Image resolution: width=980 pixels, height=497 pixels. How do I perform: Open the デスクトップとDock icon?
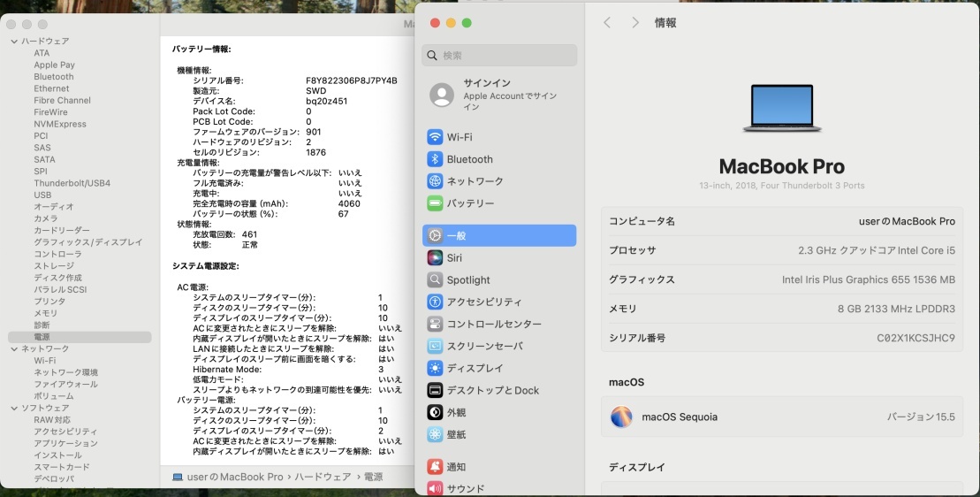(x=435, y=390)
